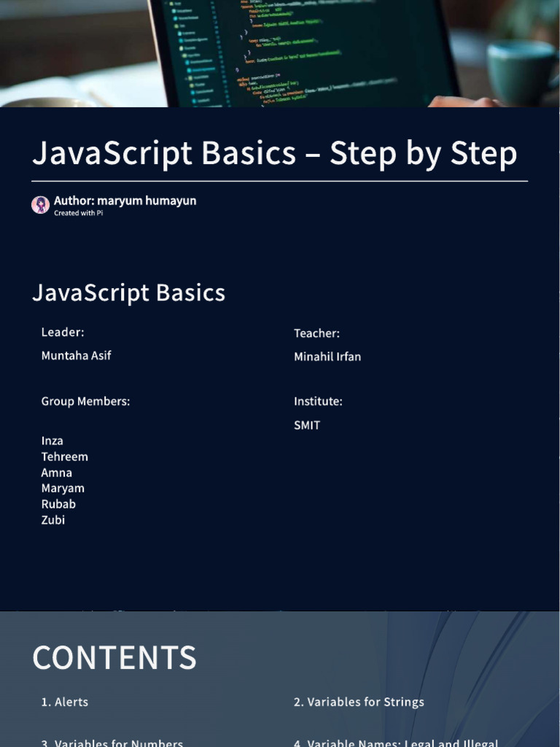This screenshot has height=747, width=560.
Task: Click the 'Group Members:' label
Action: pos(85,401)
